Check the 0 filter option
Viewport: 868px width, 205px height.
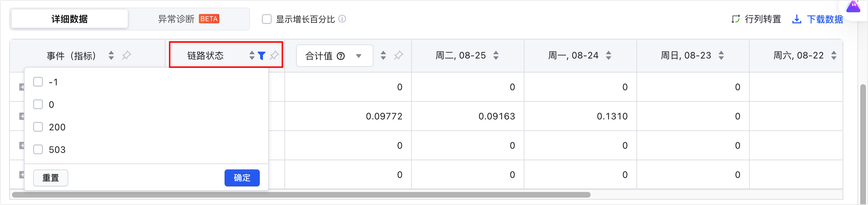(38, 104)
